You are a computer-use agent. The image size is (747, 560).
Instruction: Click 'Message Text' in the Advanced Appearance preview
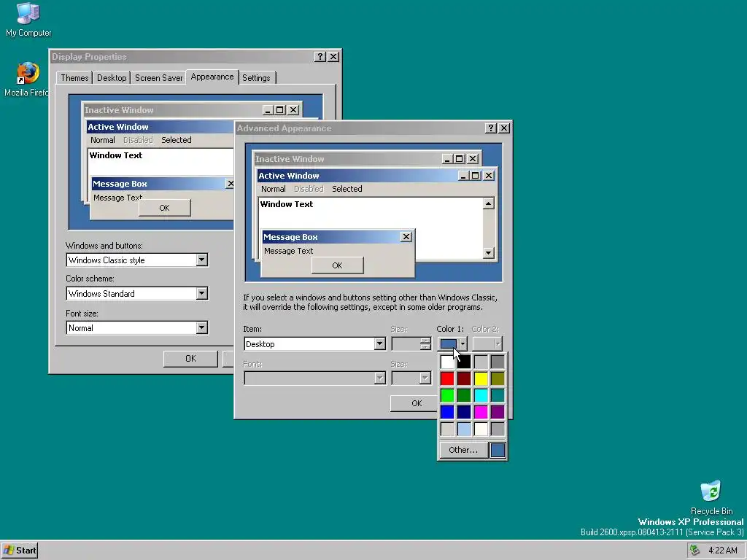[288, 251]
